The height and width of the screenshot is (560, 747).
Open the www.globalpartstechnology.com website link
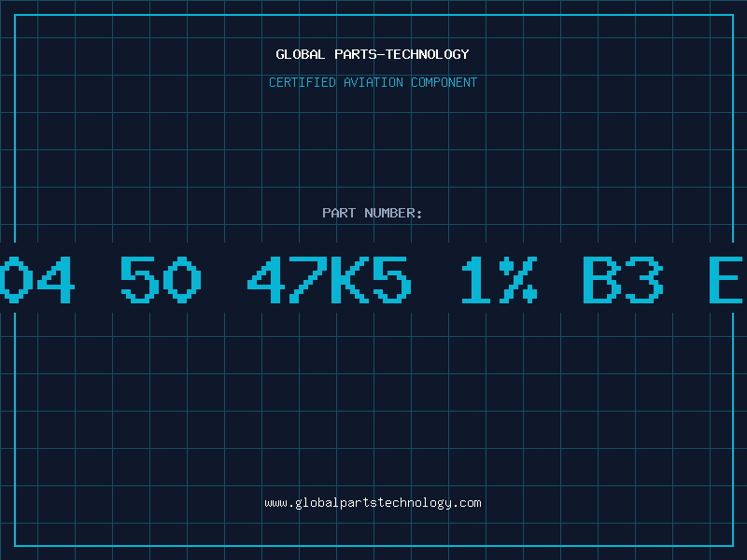pyautogui.click(x=373, y=503)
